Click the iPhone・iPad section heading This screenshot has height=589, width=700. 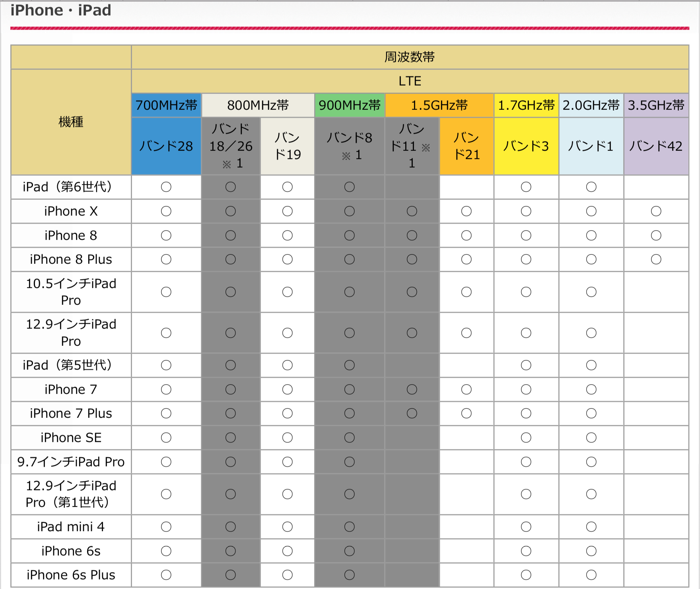click(x=61, y=10)
